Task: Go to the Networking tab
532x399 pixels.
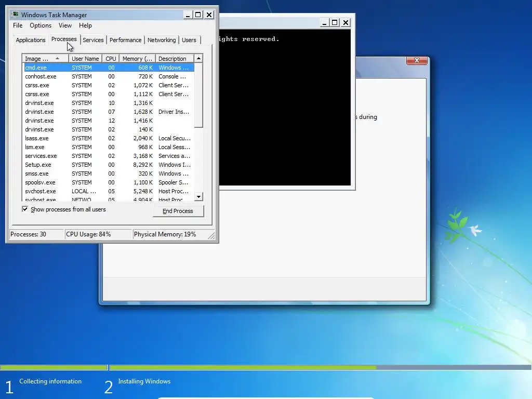Action: click(x=162, y=40)
